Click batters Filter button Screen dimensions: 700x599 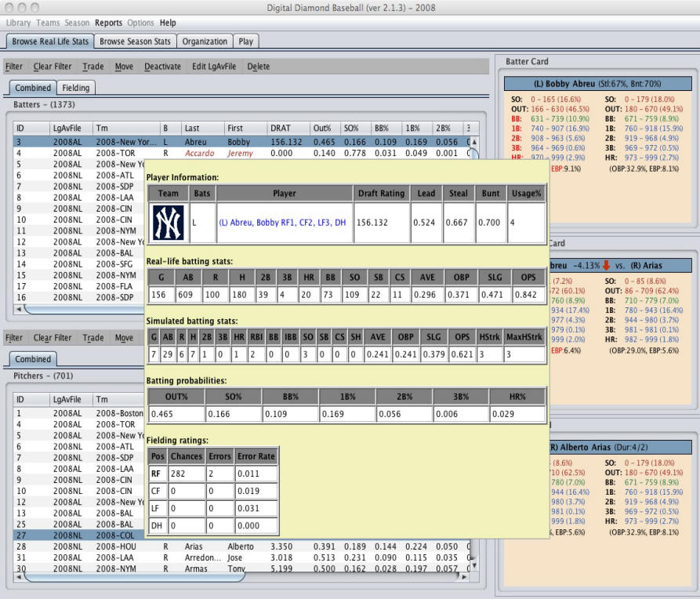pyautogui.click(x=14, y=67)
